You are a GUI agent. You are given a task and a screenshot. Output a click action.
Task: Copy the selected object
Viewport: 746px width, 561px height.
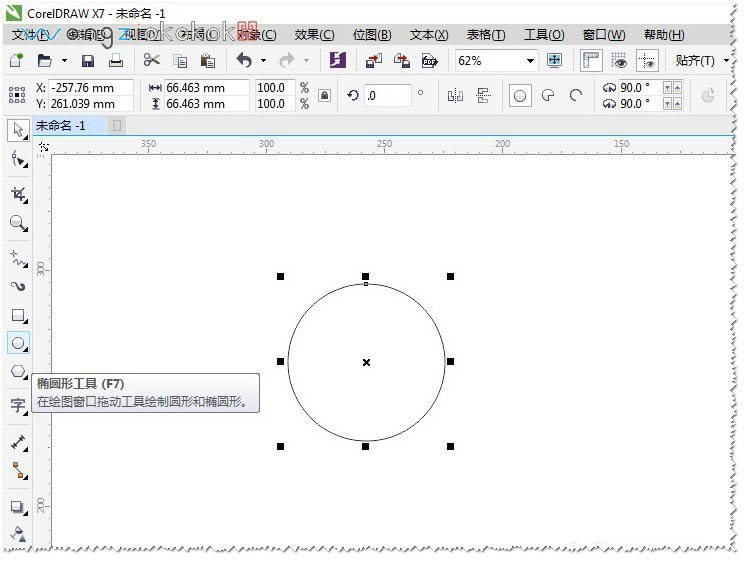pyautogui.click(x=180, y=61)
